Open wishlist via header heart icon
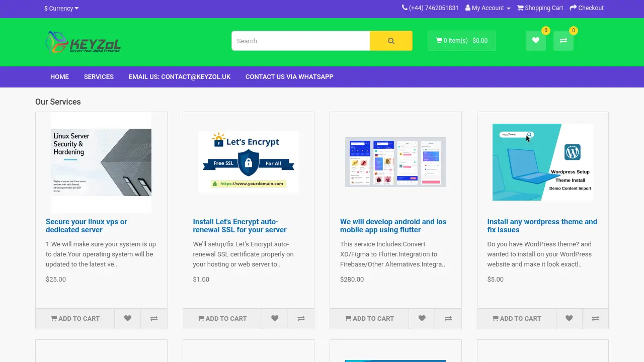644x362 pixels. click(536, 41)
